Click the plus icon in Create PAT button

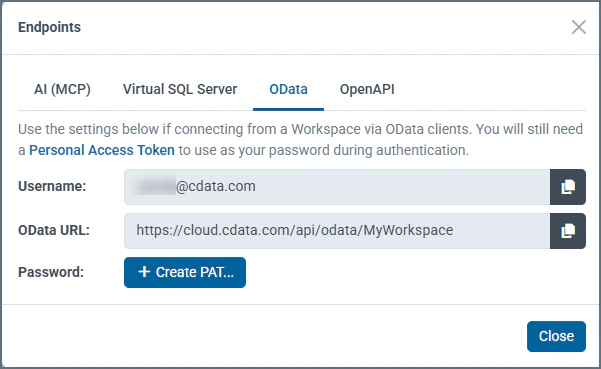(144, 272)
